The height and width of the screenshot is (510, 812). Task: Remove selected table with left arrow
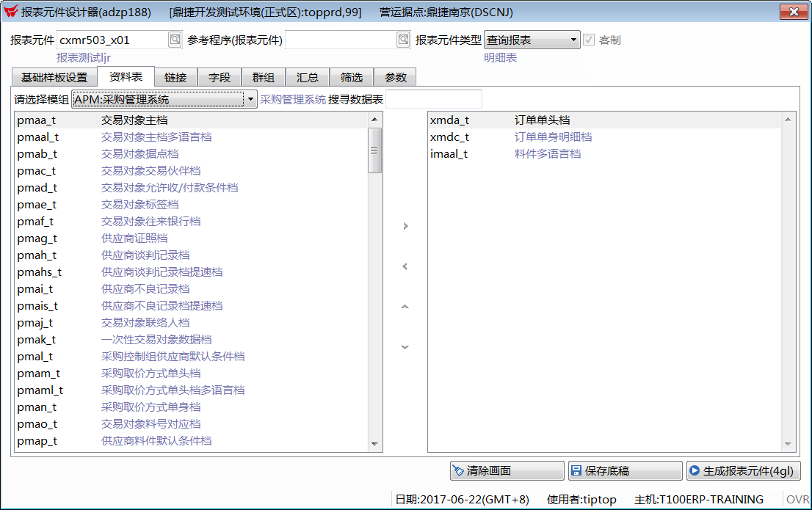tap(405, 266)
